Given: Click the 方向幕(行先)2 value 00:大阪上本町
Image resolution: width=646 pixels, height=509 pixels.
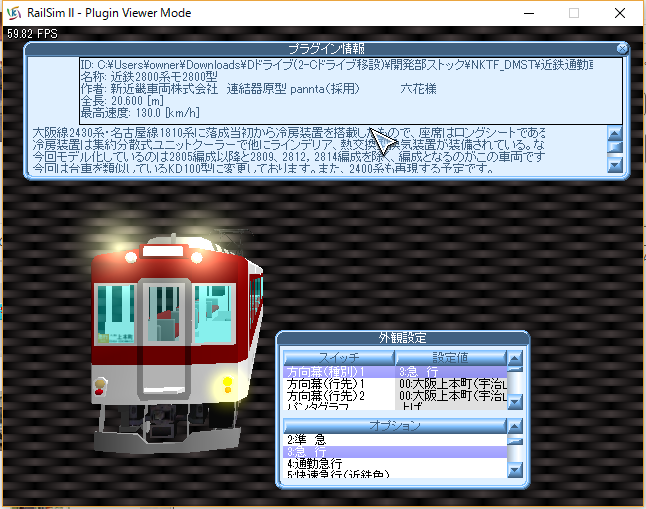Looking at the screenshot, I should [x=451, y=396].
